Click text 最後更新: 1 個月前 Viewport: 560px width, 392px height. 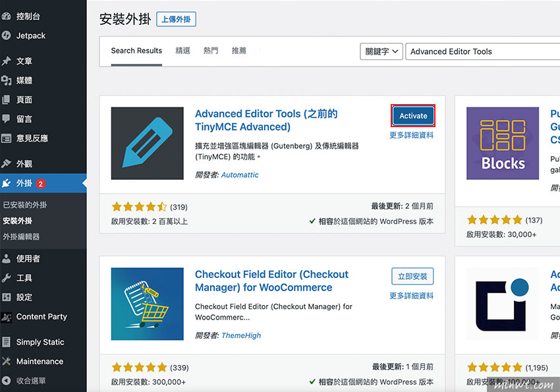pos(403,367)
